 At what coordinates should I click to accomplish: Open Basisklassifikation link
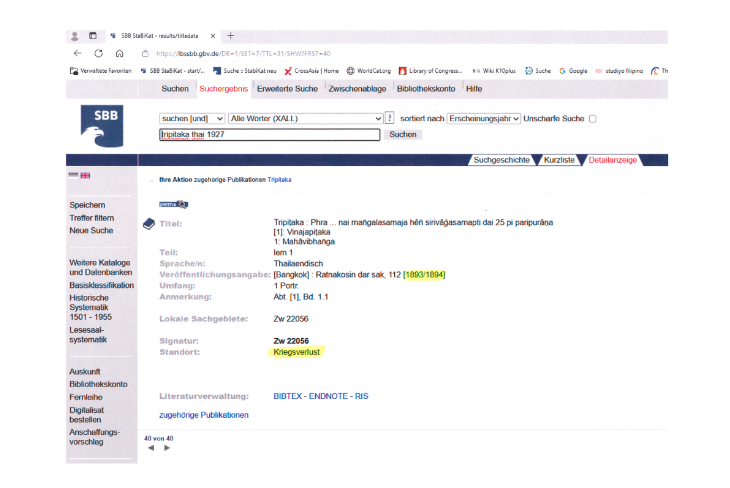(x=101, y=285)
